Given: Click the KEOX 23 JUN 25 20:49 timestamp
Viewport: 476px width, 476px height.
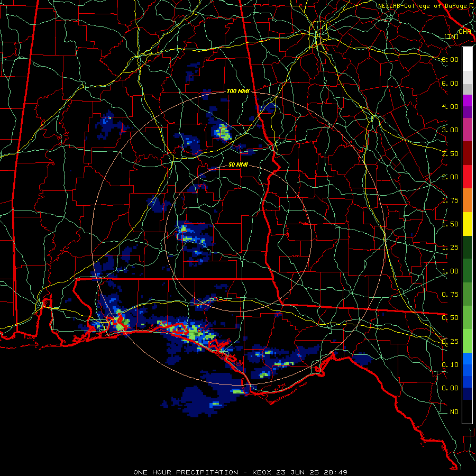Looking at the screenshot, I should click(x=300, y=472).
